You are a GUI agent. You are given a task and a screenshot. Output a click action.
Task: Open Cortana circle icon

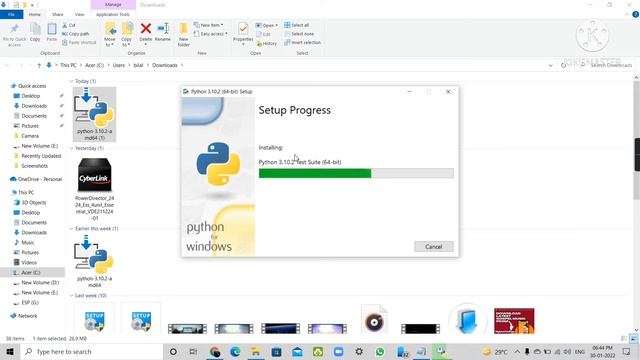click(173, 351)
